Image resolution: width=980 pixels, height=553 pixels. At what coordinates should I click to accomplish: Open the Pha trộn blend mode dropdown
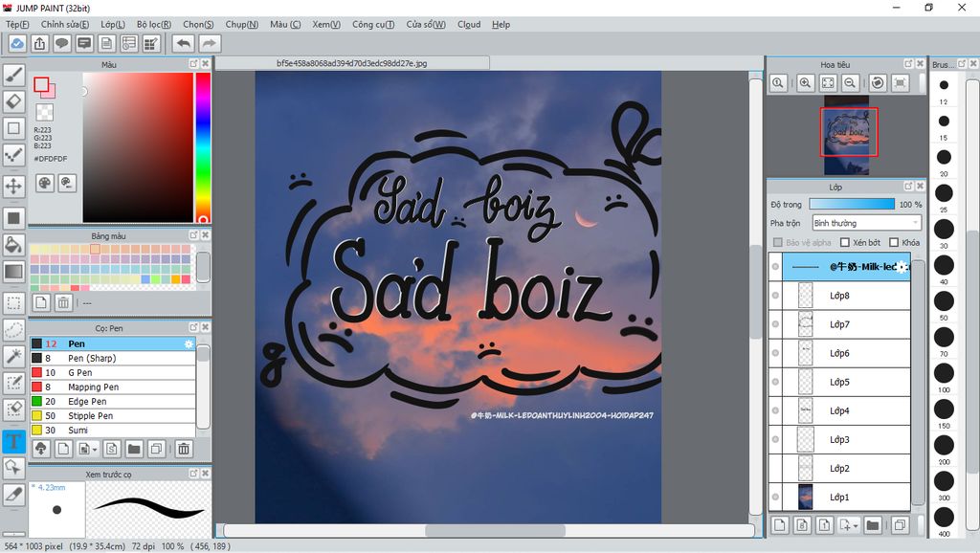click(x=866, y=223)
